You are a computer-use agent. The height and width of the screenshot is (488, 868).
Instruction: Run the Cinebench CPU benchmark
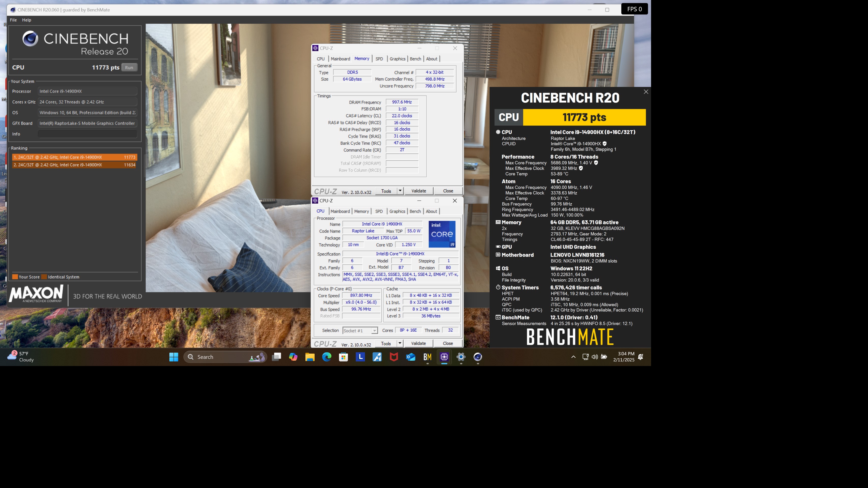pos(129,67)
